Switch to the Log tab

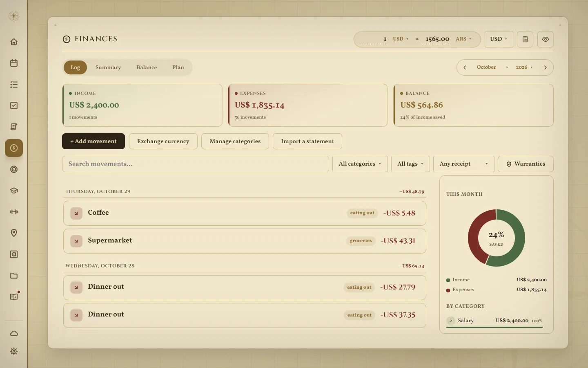point(75,67)
